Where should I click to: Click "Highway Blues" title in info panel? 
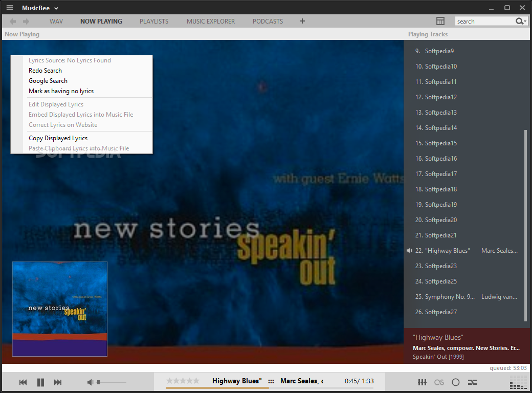(x=438, y=337)
